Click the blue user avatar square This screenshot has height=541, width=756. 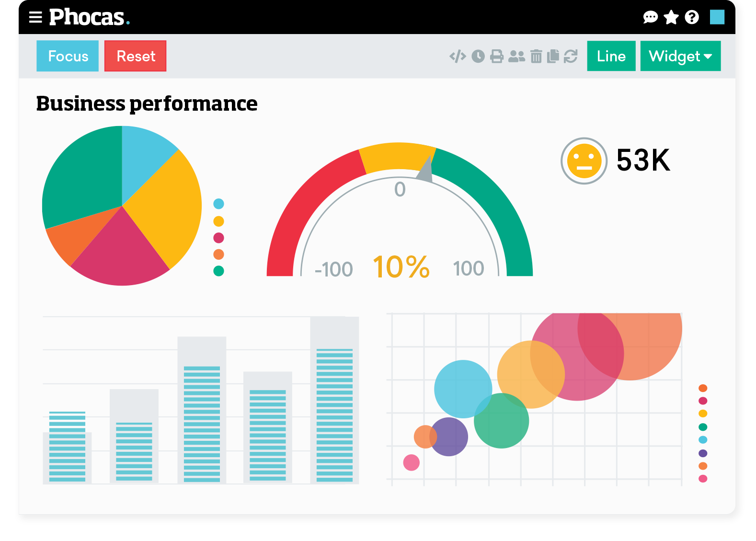[717, 17]
